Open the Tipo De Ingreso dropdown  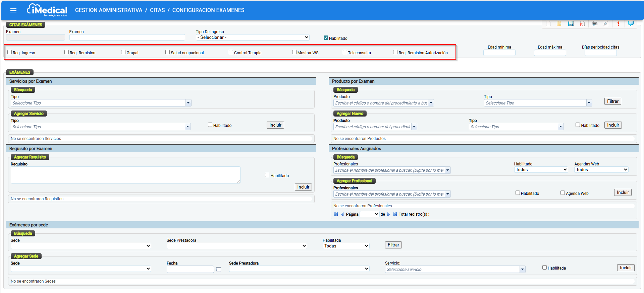pos(253,38)
